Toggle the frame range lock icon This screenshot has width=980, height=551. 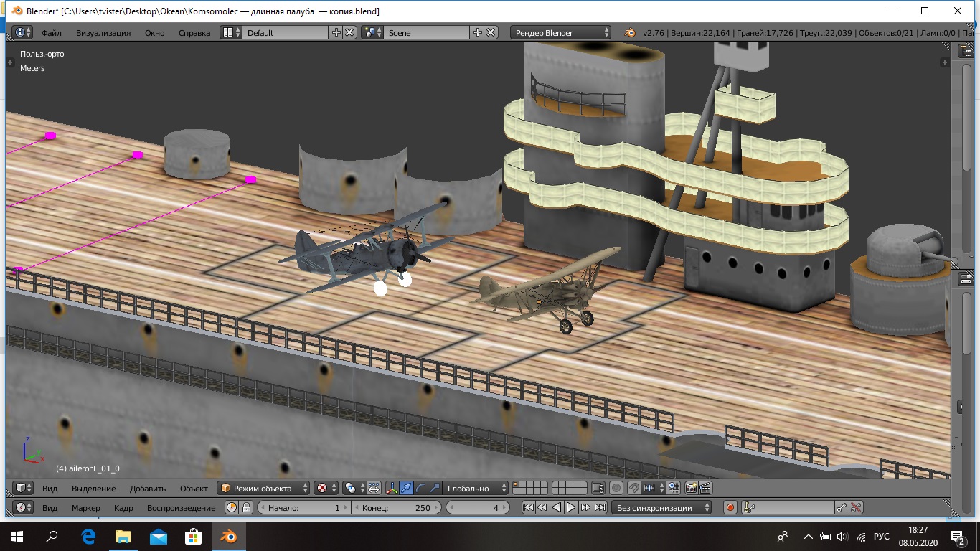click(246, 507)
